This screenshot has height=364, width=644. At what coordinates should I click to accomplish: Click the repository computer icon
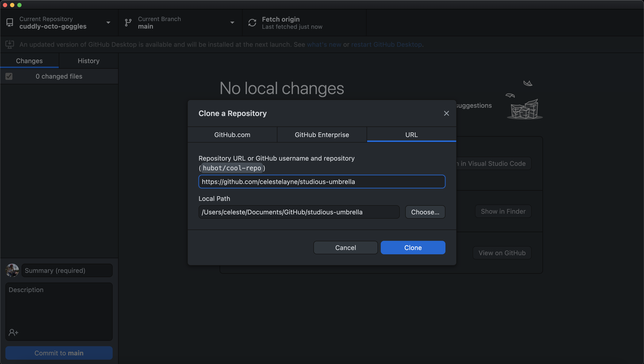click(10, 23)
